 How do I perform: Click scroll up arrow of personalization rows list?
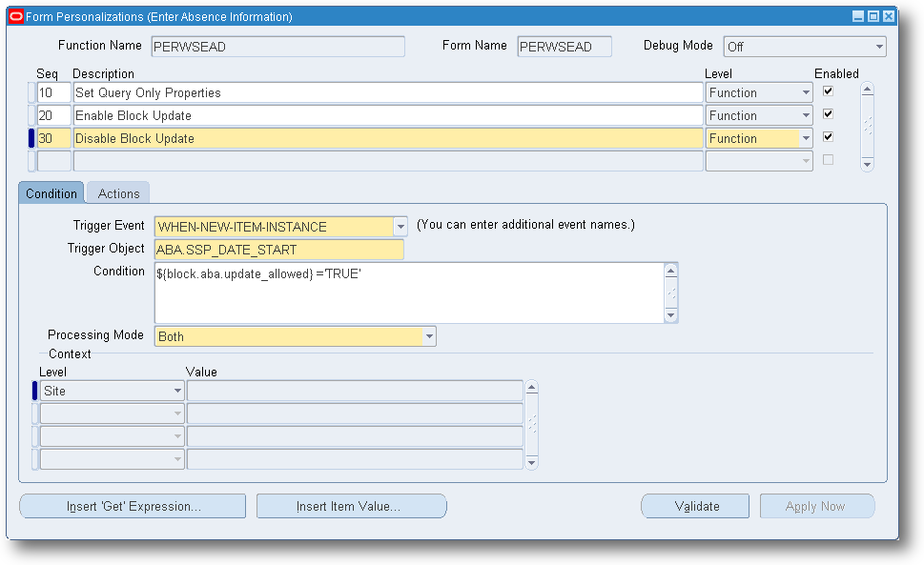tap(867, 90)
